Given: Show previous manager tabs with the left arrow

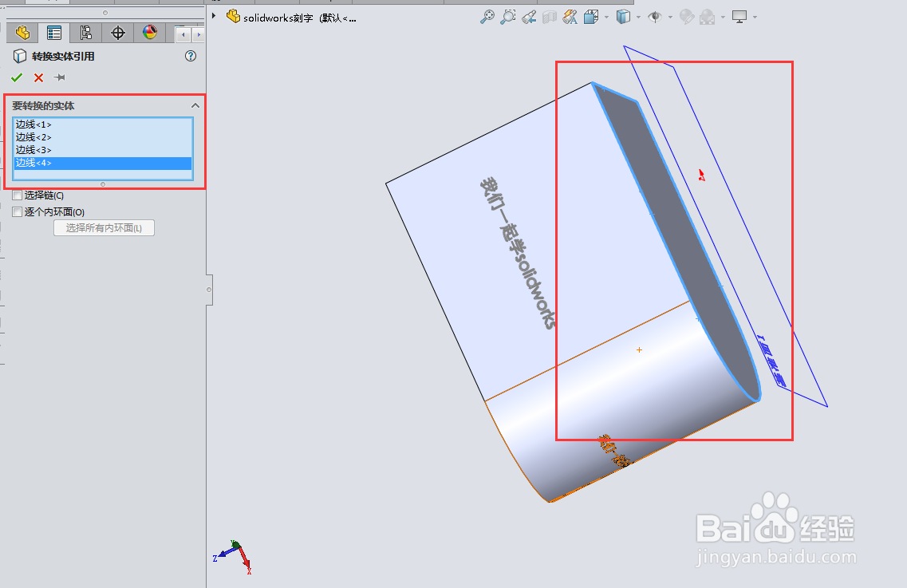Looking at the screenshot, I should click(183, 35).
